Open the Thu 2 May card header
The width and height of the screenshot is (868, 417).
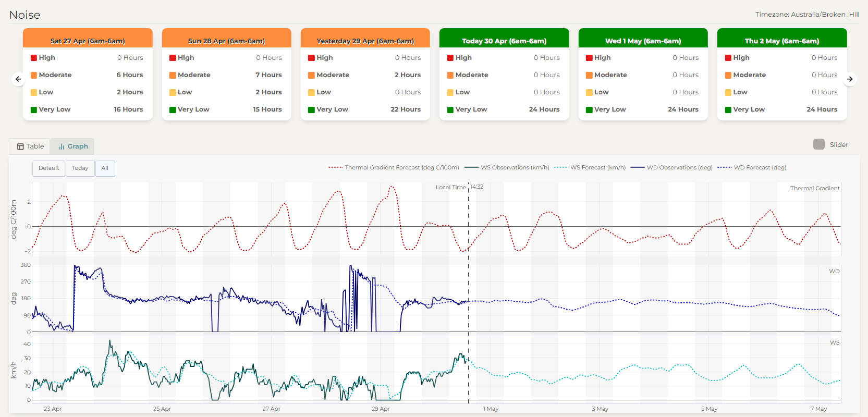(782, 38)
